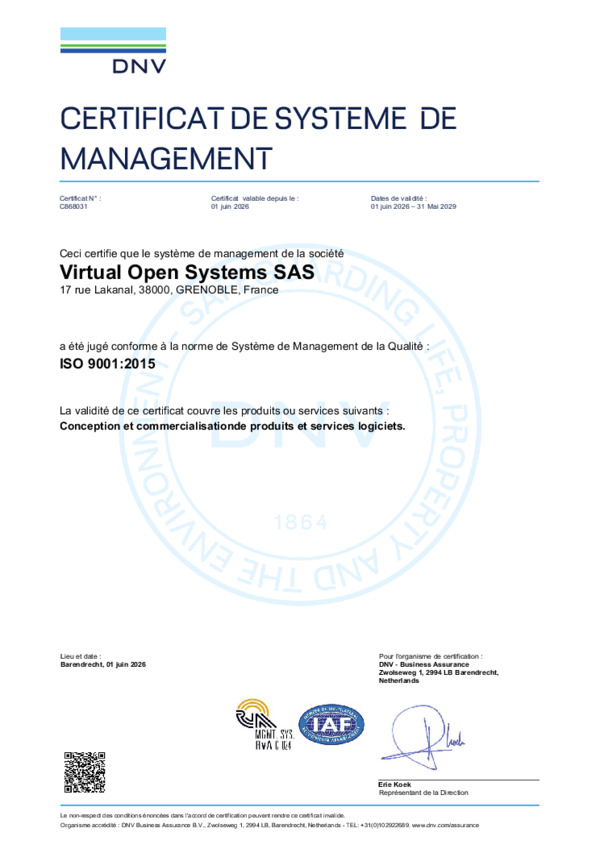The width and height of the screenshot is (600, 849).
Task: Click 'Pour l'organisme de certification :' label
Action: click(x=430, y=656)
